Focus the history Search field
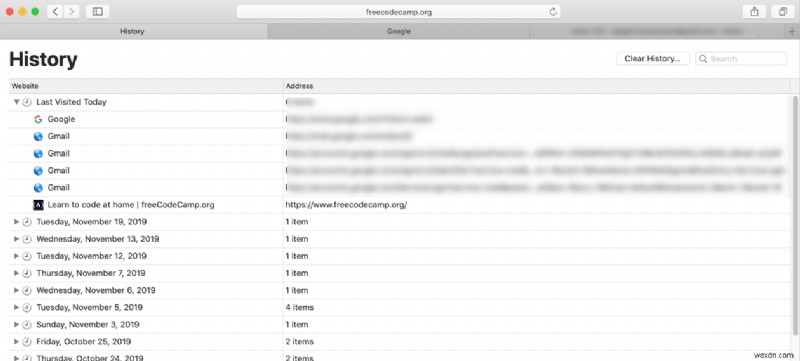The image size is (800, 361). (741, 59)
